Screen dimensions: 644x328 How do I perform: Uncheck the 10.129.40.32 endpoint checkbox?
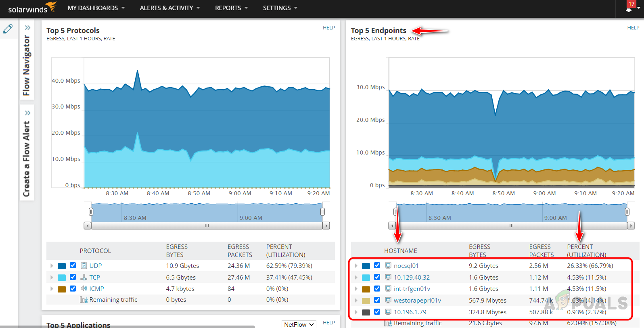pyautogui.click(x=377, y=277)
